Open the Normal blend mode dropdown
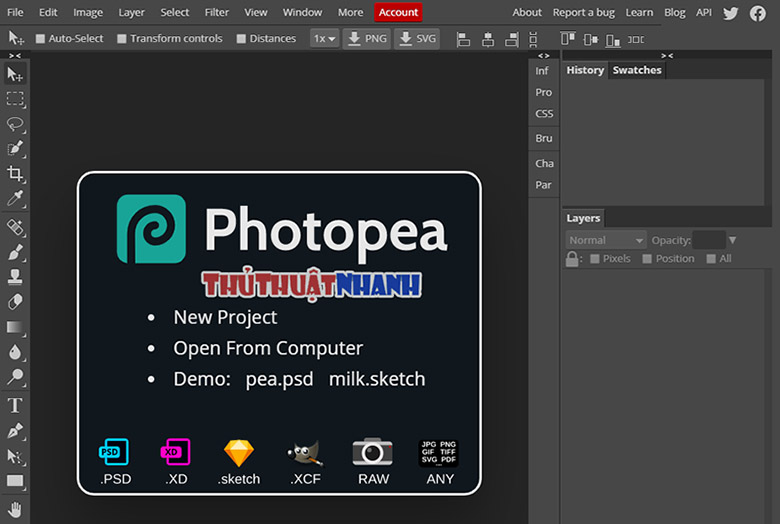Viewport: 780px width, 524px height. click(605, 240)
